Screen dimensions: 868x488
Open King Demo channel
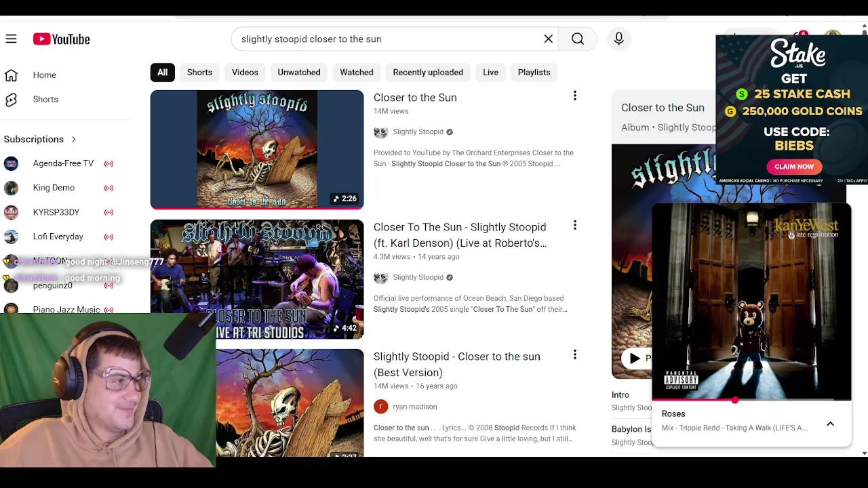[x=54, y=188]
